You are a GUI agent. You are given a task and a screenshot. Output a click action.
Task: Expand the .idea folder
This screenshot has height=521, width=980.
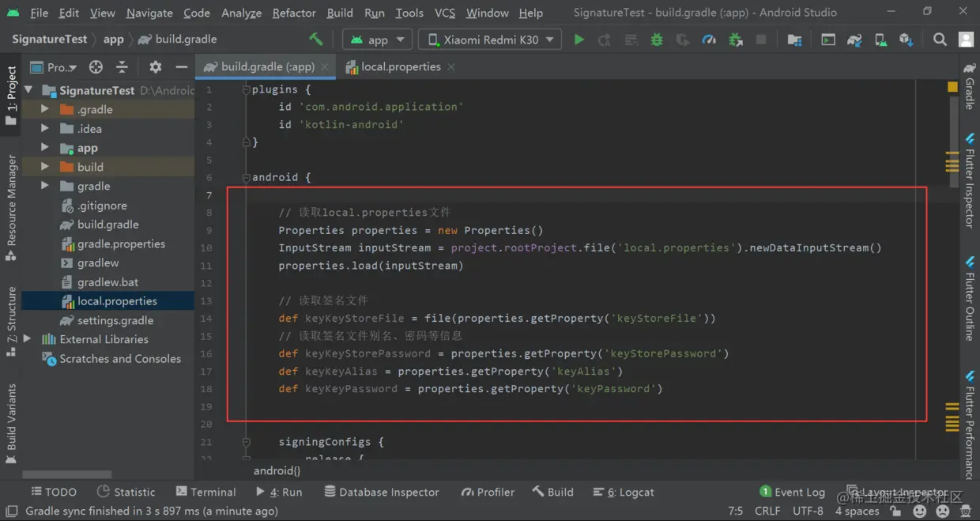45,129
